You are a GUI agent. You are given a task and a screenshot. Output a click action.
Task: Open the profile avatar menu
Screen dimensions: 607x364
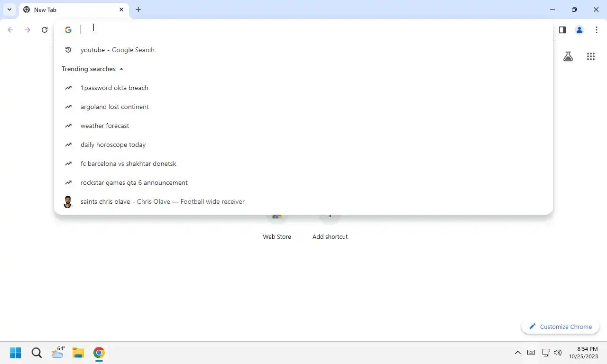579,30
